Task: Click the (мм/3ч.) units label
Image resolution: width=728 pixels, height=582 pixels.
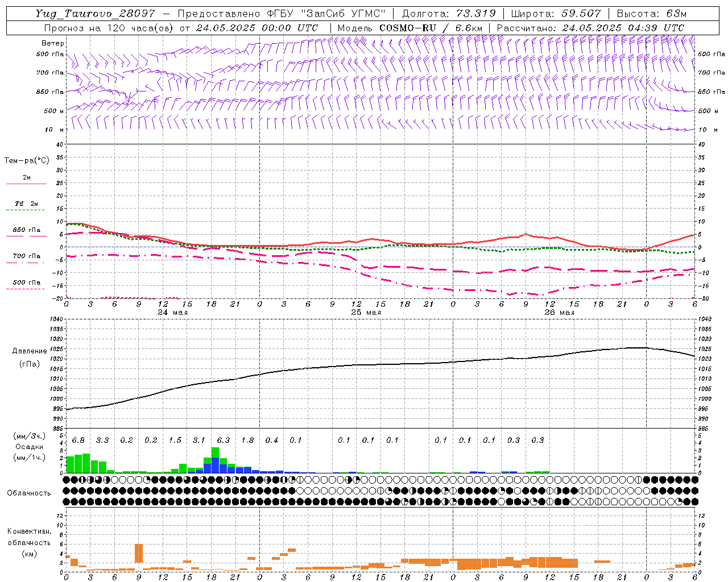Action: [29, 436]
